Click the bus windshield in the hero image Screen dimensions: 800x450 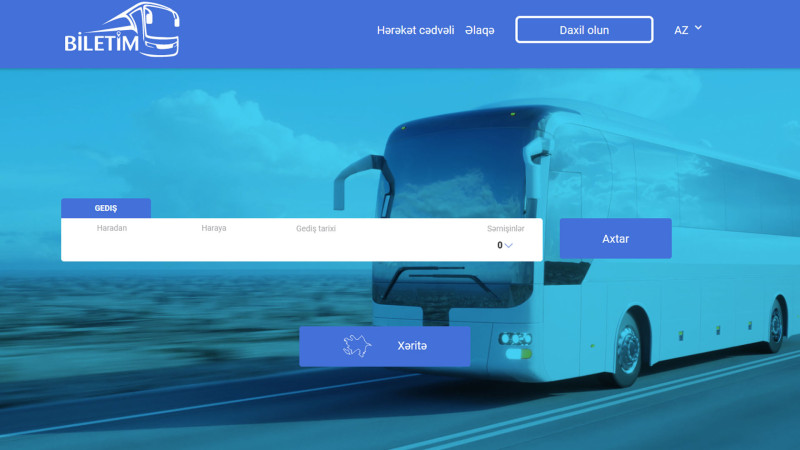457,168
